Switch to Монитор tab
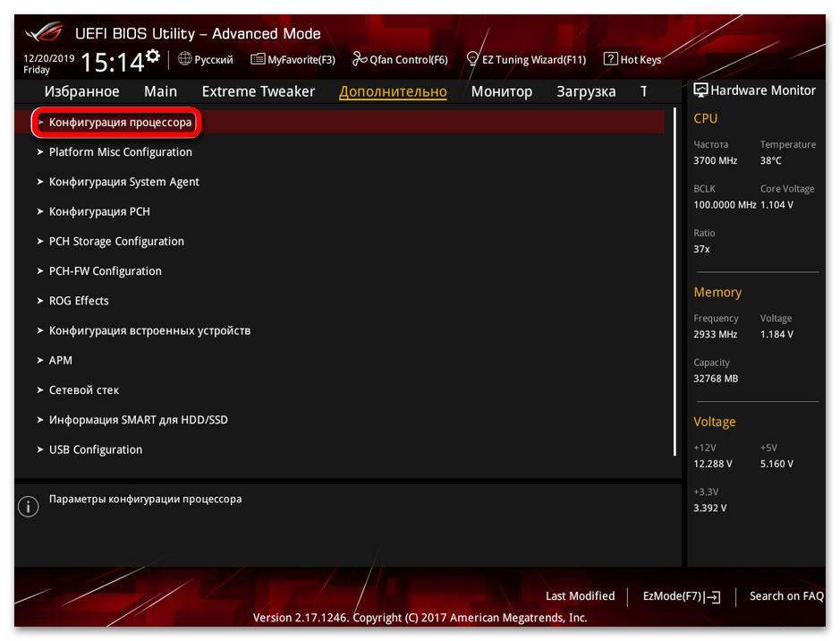Image resolution: width=840 pixels, height=641 pixels. [502, 91]
